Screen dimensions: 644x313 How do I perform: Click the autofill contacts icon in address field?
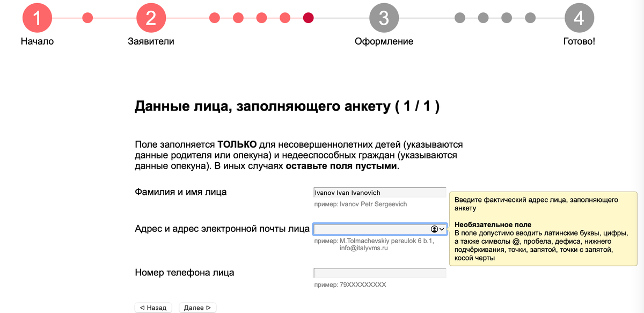(x=434, y=229)
